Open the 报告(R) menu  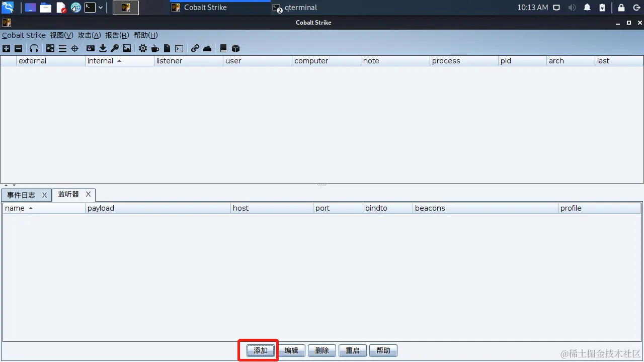tap(117, 35)
